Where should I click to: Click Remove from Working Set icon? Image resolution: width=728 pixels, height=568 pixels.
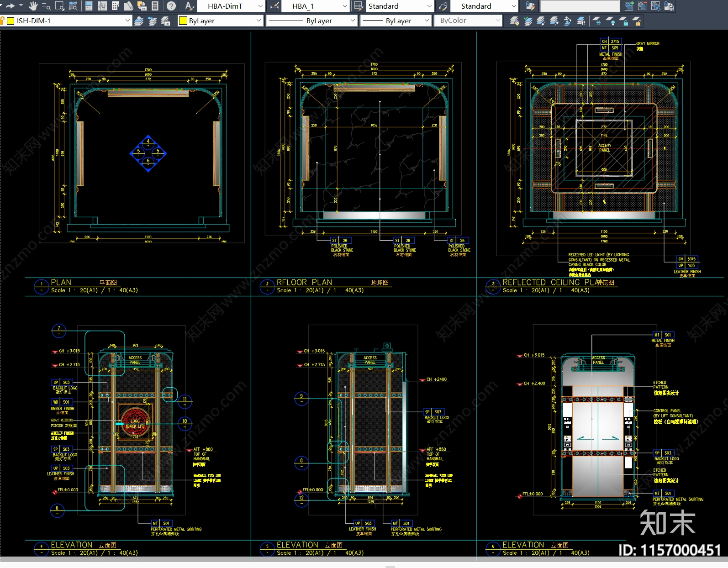642,6
